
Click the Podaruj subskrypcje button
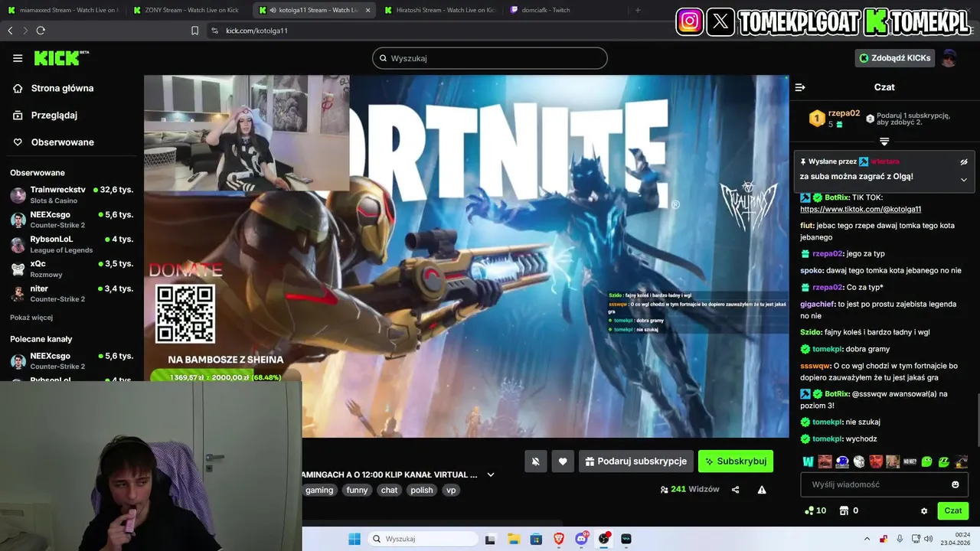(636, 461)
